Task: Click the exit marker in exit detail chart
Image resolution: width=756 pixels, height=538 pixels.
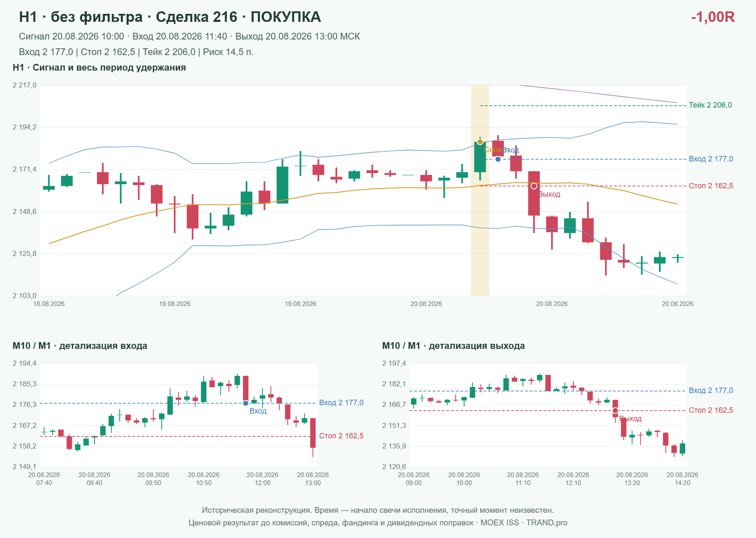Action: click(615, 411)
